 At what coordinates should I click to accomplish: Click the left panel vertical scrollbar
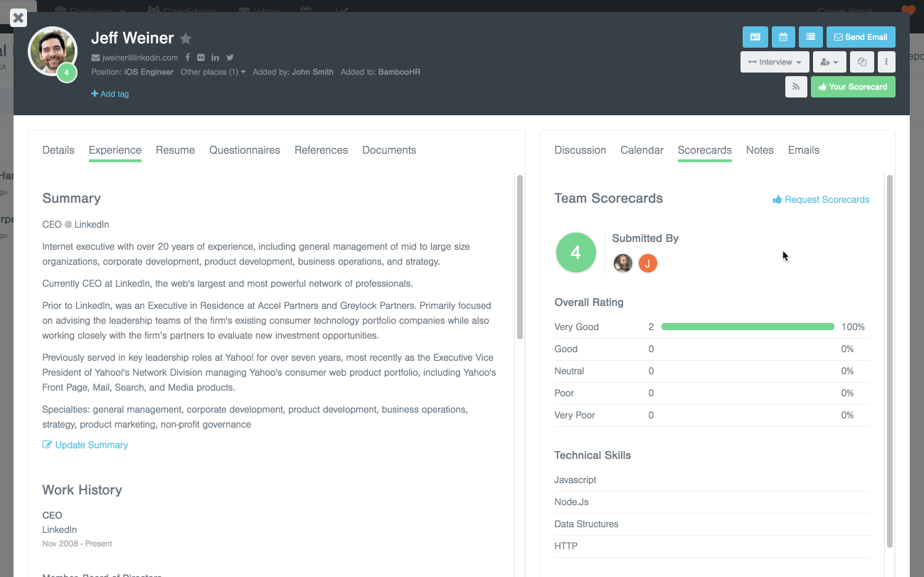click(x=520, y=256)
